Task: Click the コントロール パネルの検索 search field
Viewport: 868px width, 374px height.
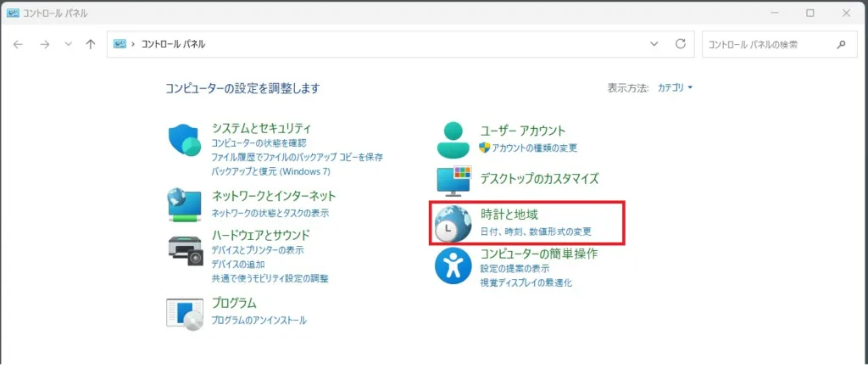Action: 767,44
